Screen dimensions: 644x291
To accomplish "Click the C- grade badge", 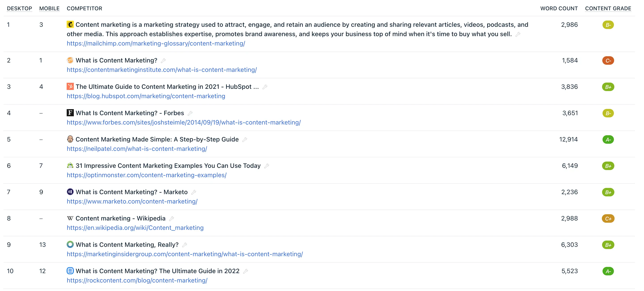I will (x=608, y=60).
